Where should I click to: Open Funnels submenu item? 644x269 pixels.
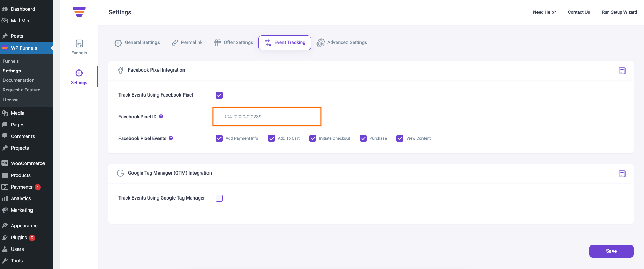click(x=11, y=61)
